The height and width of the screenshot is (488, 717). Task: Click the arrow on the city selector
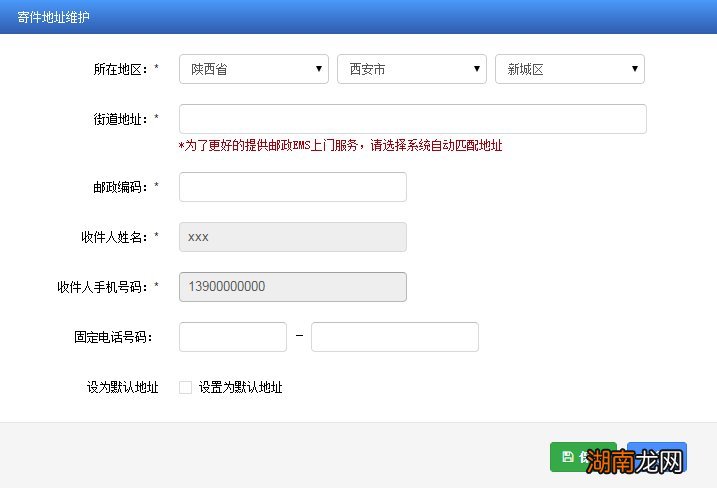[477, 69]
